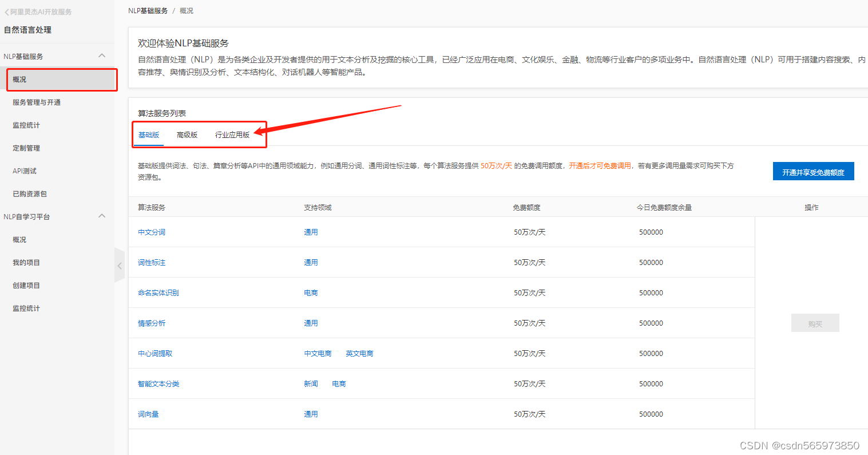This screenshot has width=868, height=455.
Task: Open the 中文分词 service link
Action: [x=151, y=232]
